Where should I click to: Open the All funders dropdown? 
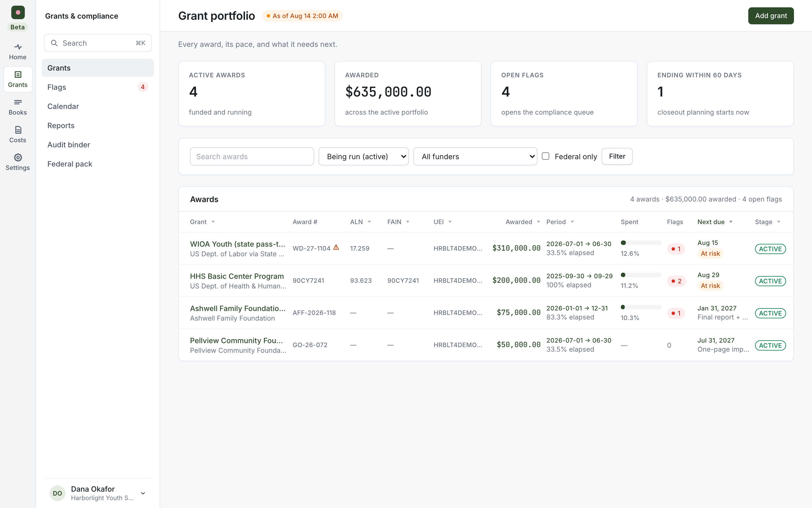475,156
